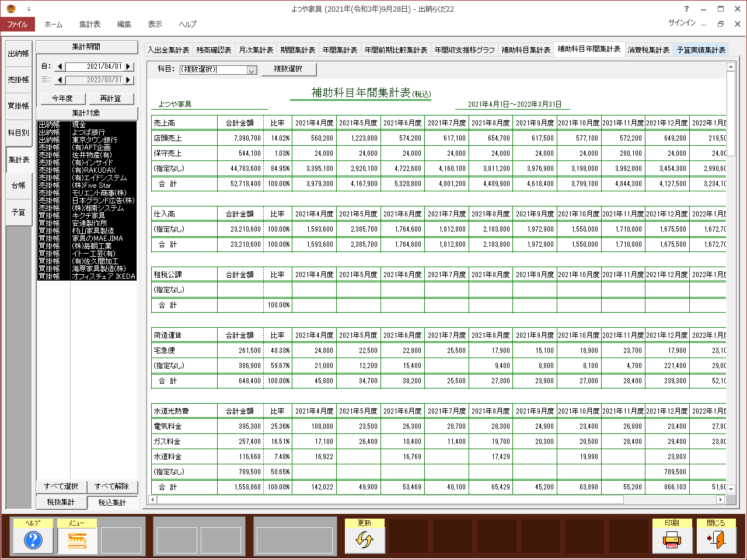This screenshot has height=560, width=747.
Task: Switch to 年間収支推移グラフ tab
Action: [x=465, y=50]
